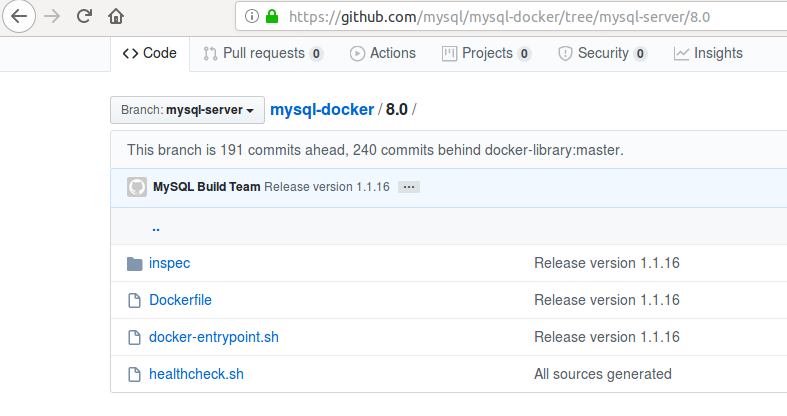
Task: Open the healthcheck.sh file link
Action: point(196,374)
